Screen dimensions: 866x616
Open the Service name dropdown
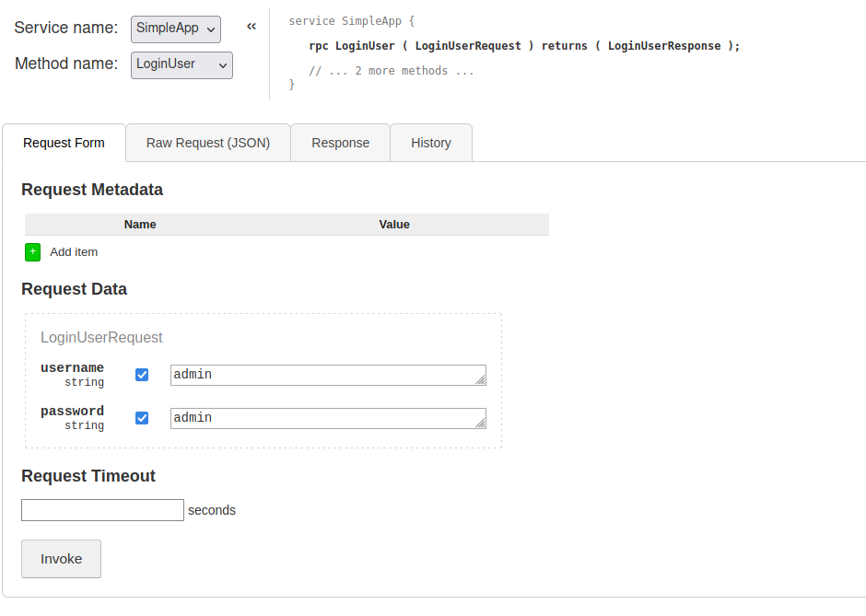176,29
